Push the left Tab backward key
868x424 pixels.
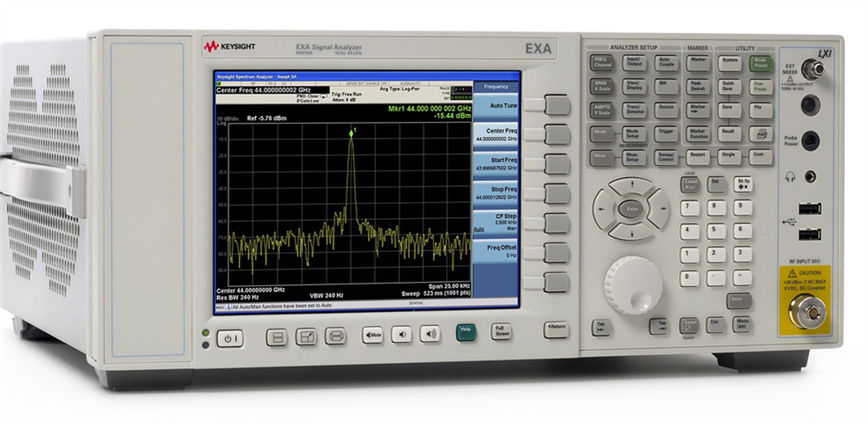pyautogui.click(x=601, y=328)
